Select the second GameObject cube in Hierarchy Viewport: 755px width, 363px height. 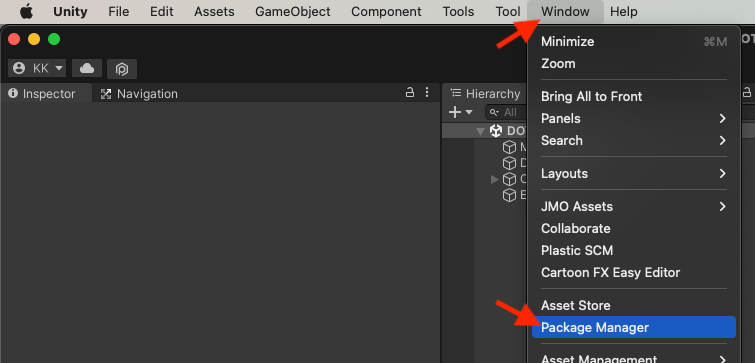click(x=509, y=163)
